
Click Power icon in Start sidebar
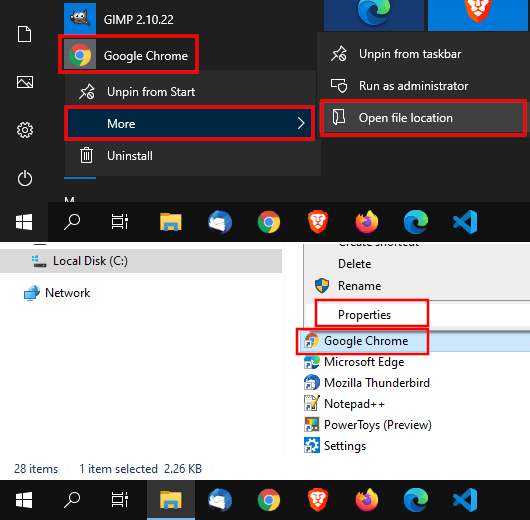coord(25,178)
